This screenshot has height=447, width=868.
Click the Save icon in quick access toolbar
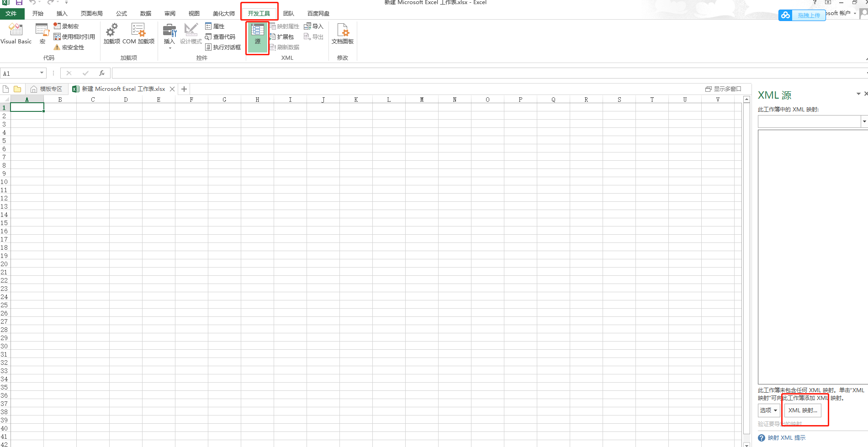pyautogui.click(x=19, y=2)
